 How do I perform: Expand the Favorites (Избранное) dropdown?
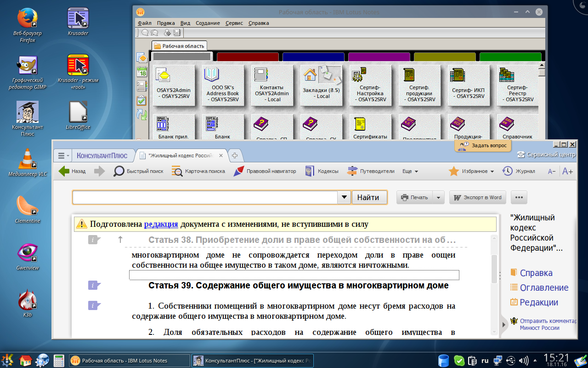click(x=492, y=172)
